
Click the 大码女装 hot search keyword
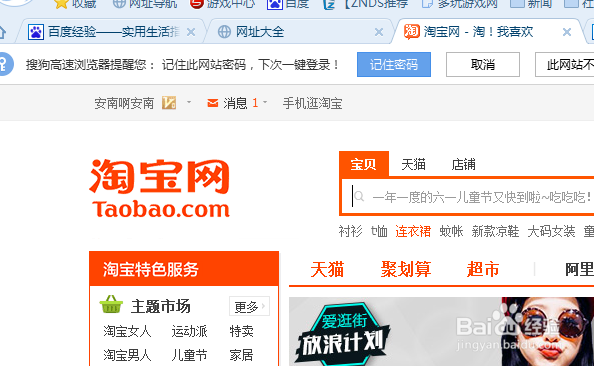(x=551, y=231)
